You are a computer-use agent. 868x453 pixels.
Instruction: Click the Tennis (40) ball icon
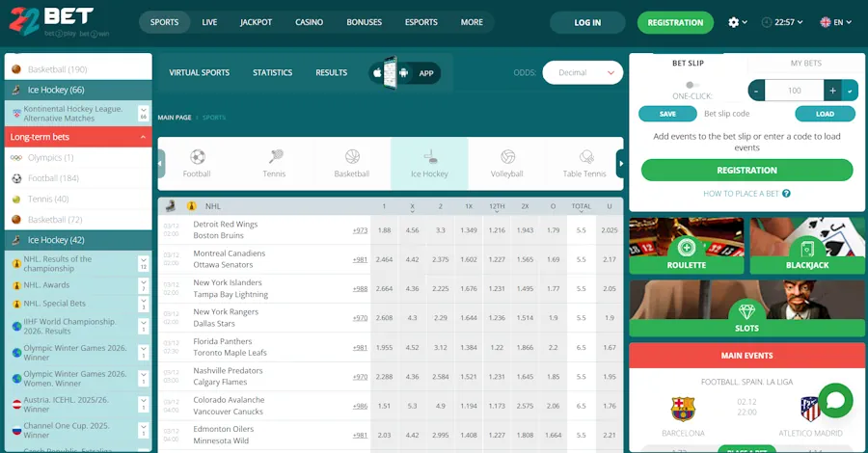tap(16, 200)
